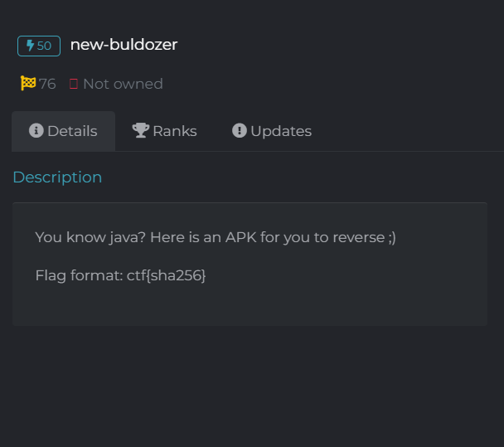
Task: Click the 50 number inside badge
Action: click(44, 46)
